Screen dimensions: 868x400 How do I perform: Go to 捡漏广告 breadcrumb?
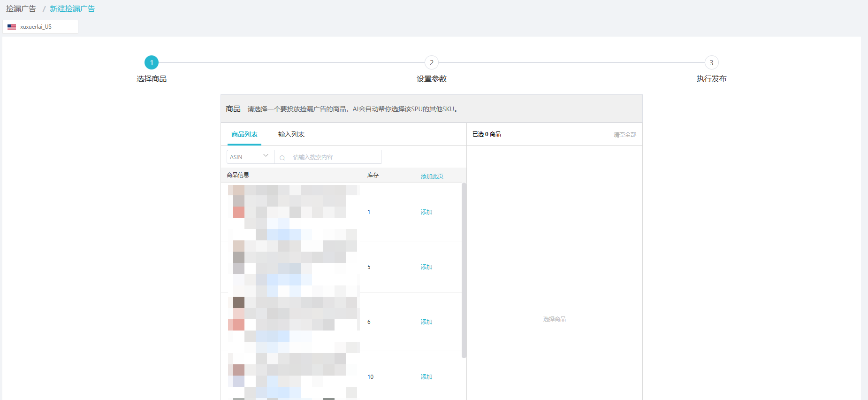[x=21, y=9]
